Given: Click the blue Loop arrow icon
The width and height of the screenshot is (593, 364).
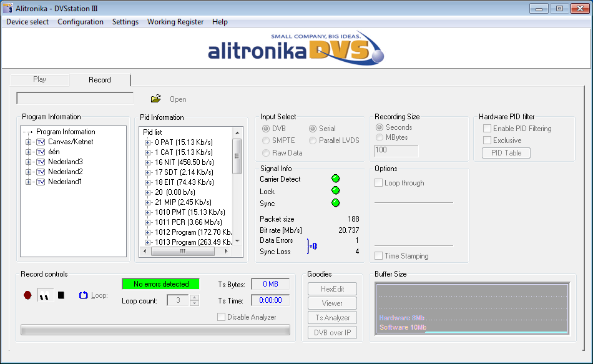Looking at the screenshot, I should click(84, 295).
